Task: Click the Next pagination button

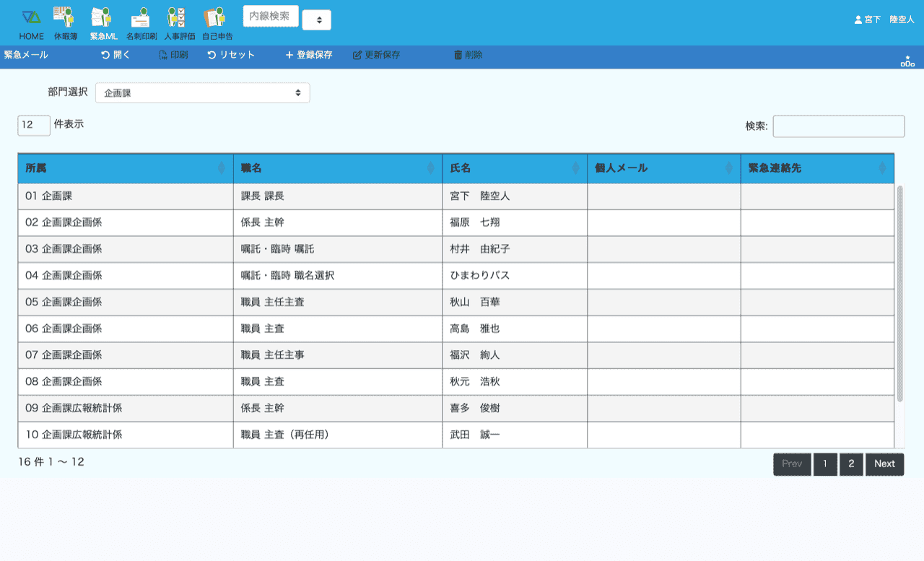Action: [884, 464]
